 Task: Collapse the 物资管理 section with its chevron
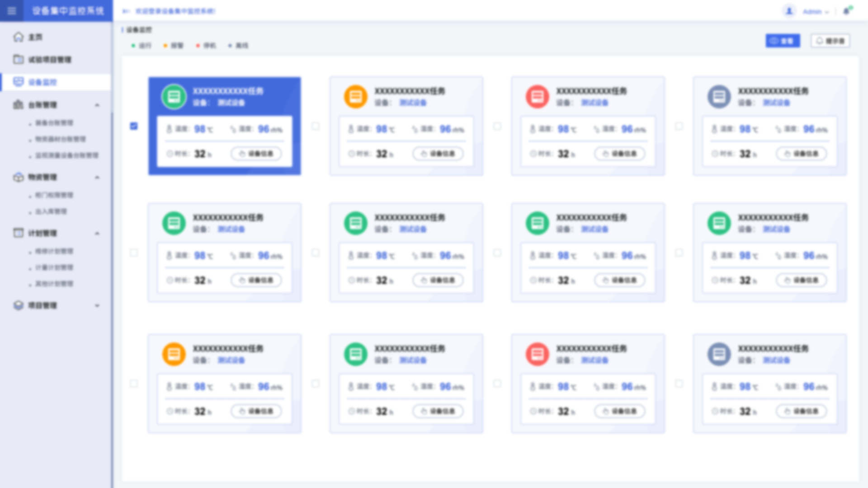(97, 177)
